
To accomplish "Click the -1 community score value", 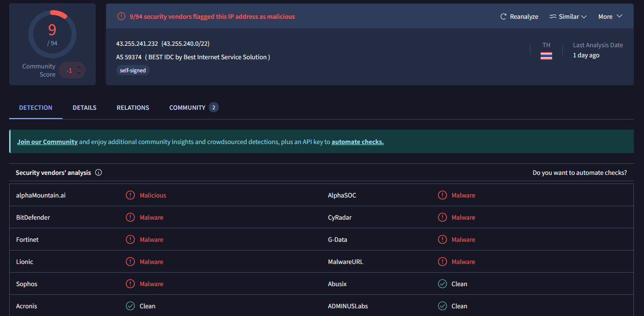I will [x=69, y=71].
